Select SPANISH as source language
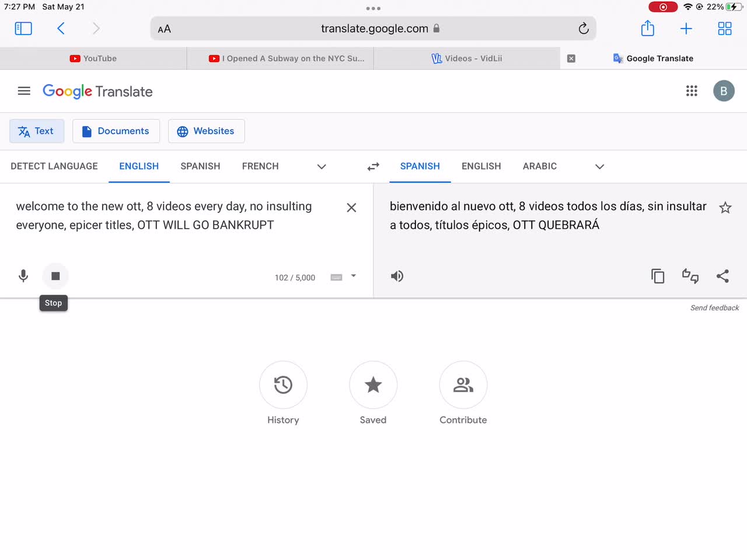 click(200, 166)
